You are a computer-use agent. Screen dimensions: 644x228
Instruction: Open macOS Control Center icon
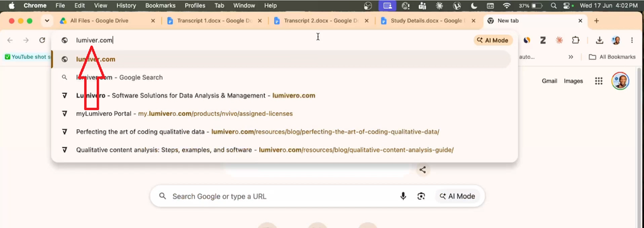click(x=567, y=6)
